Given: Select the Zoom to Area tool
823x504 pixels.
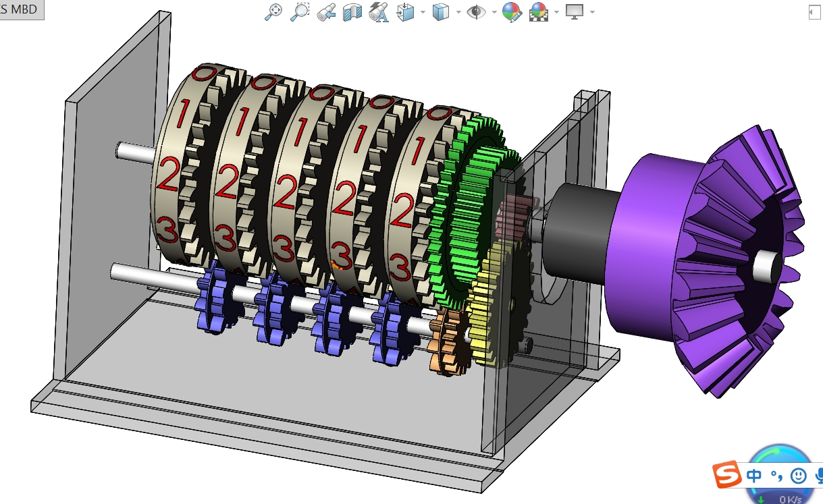Looking at the screenshot, I should click(299, 11).
